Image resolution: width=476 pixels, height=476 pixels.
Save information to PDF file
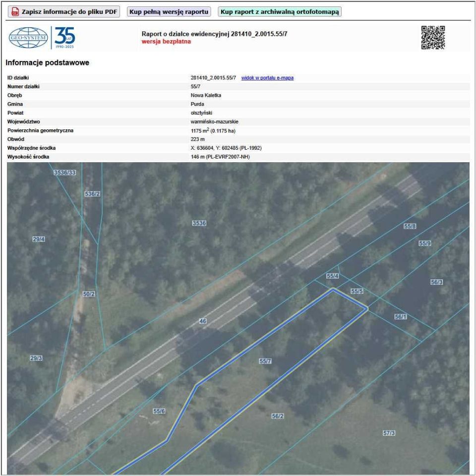click(64, 12)
